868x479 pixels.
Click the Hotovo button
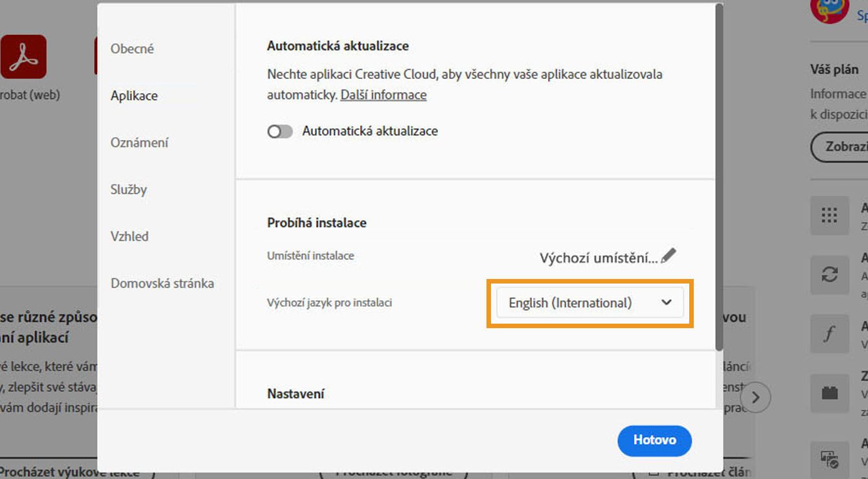[654, 440]
